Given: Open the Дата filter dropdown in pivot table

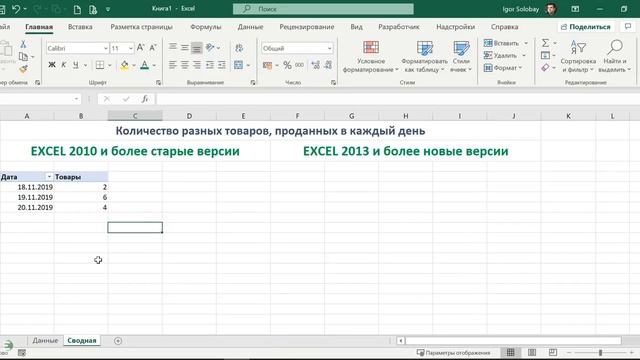Looking at the screenshot, I should [49, 177].
